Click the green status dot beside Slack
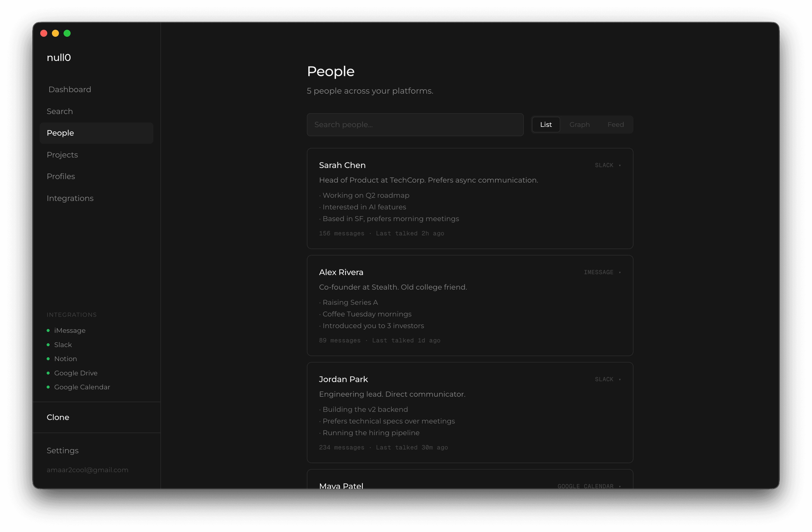Viewport: 812px width, 532px height. pyautogui.click(x=48, y=345)
